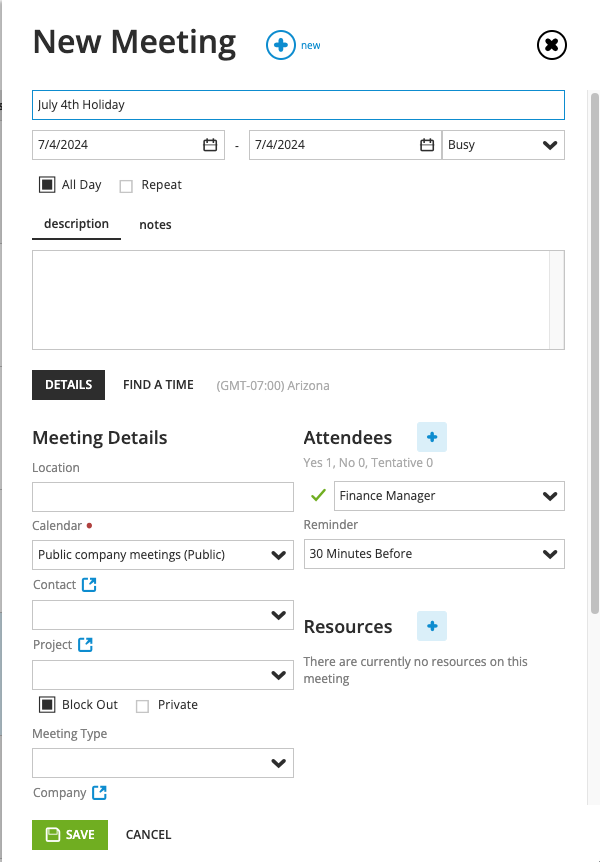Click the Project external link icon
The image size is (600, 862).
click(x=87, y=644)
